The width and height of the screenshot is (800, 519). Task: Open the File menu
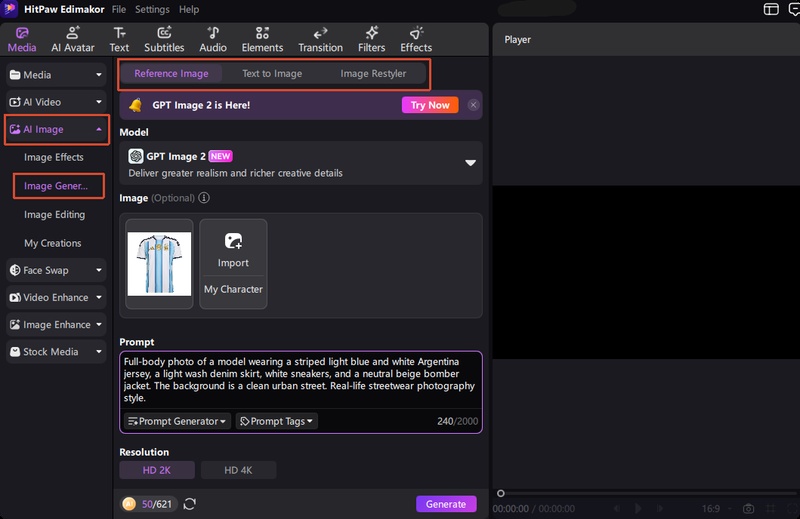[118, 9]
